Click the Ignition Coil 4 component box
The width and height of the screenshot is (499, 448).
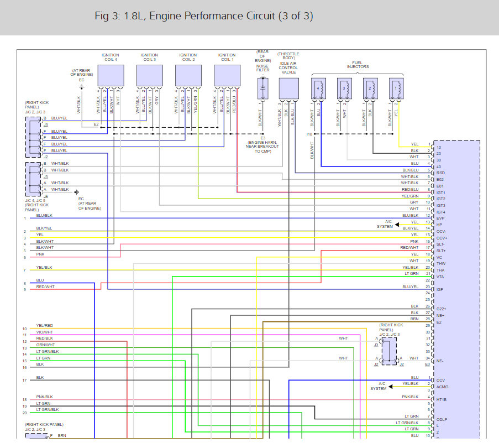pyautogui.click(x=111, y=75)
